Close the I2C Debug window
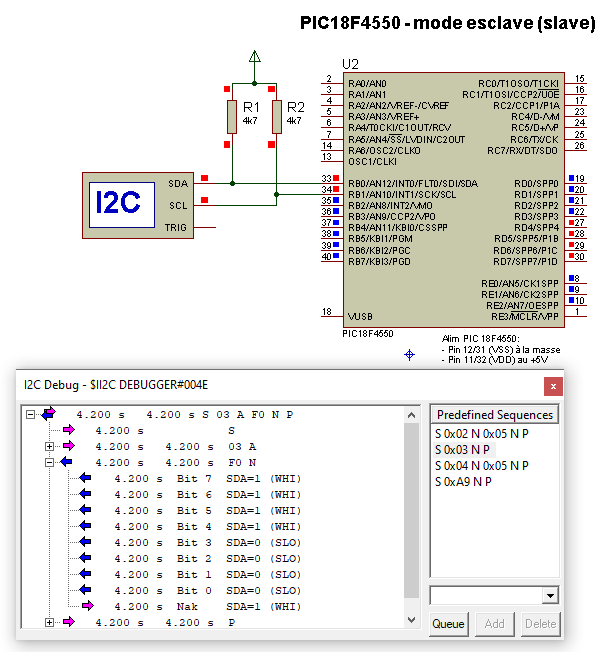The width and height of the screenshot is (602, 652). (x=553, y=386)
